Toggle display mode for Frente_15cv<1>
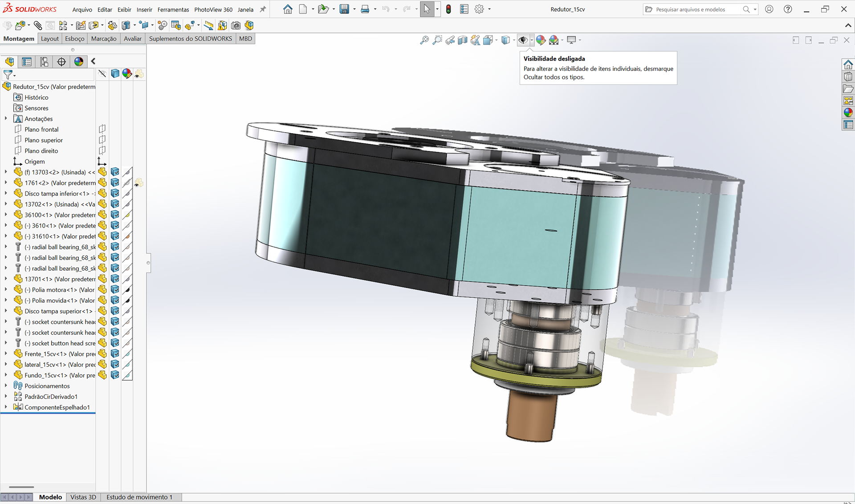The height and width of the screenshot is (504, 855). 115,354
